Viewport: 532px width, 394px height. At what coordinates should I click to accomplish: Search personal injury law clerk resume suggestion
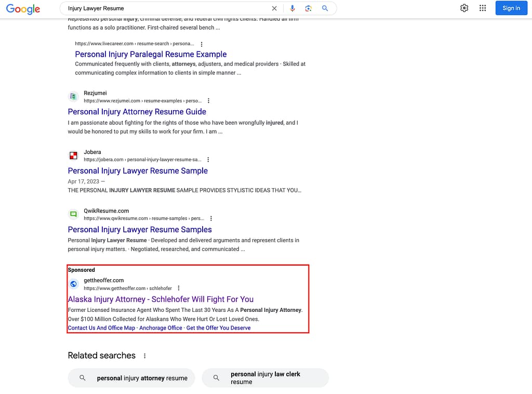(265, 378)
